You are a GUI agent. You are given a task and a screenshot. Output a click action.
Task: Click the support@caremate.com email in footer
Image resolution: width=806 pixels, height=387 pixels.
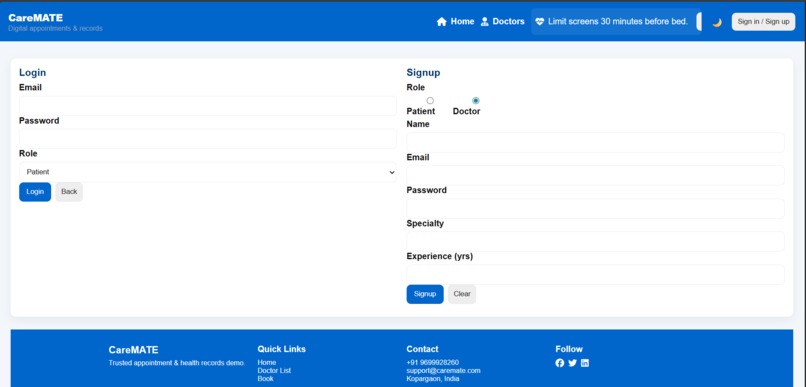click(443, 371)
